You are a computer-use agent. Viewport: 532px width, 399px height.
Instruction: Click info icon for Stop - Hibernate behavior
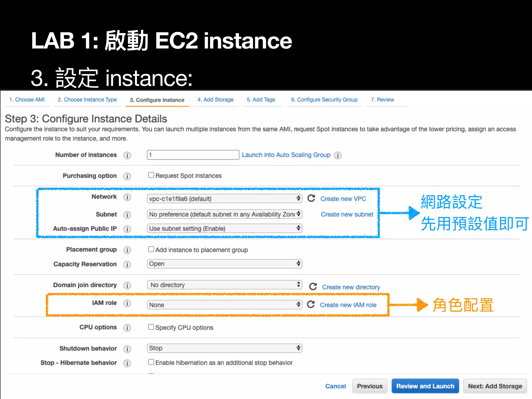(x=127, y=363)
